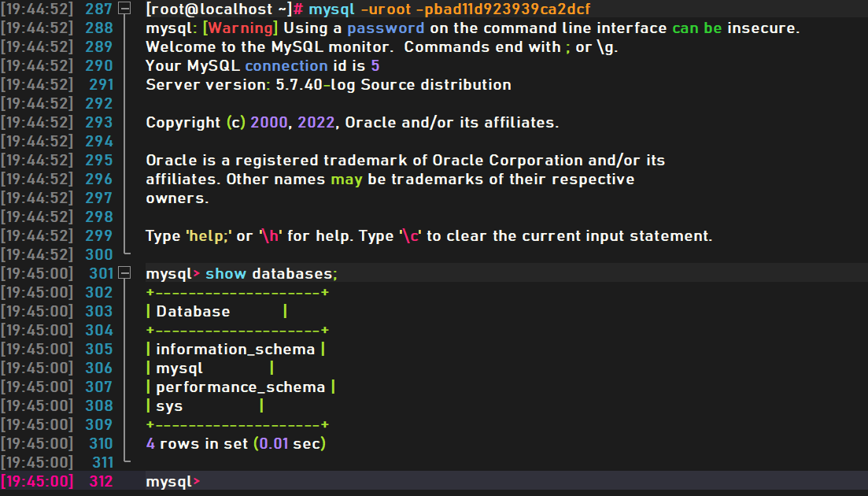Click the Copyright line with 2000, 2022
Viewport: 868px width, 496px height.
coord(352,122)
